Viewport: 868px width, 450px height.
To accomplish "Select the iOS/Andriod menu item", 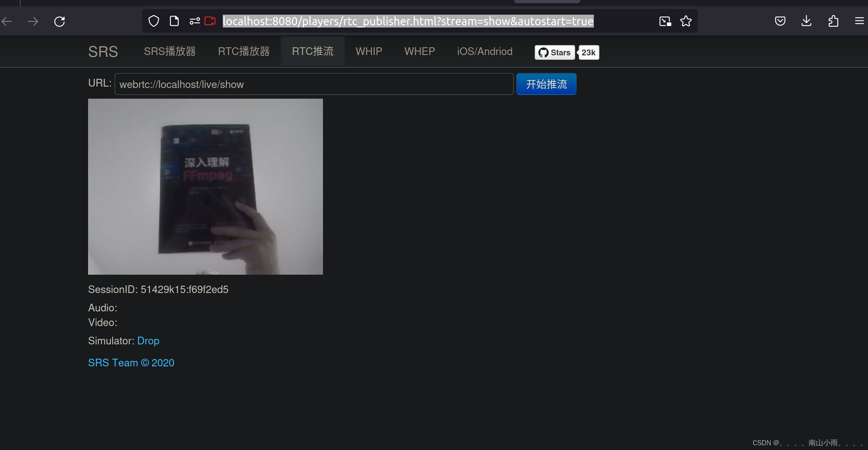I will coord(484,51).
